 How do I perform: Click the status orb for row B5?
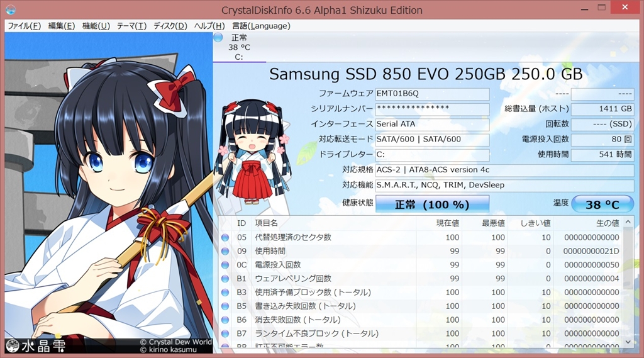[225, 306]
